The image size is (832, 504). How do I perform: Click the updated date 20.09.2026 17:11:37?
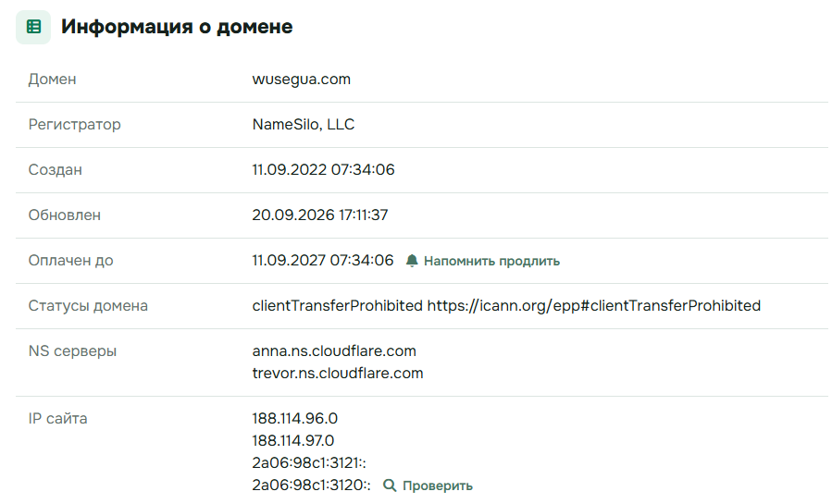coord(320,215)
